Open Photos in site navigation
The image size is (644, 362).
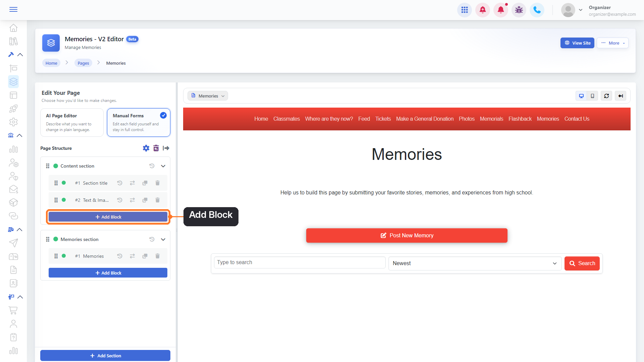point(467,119)
